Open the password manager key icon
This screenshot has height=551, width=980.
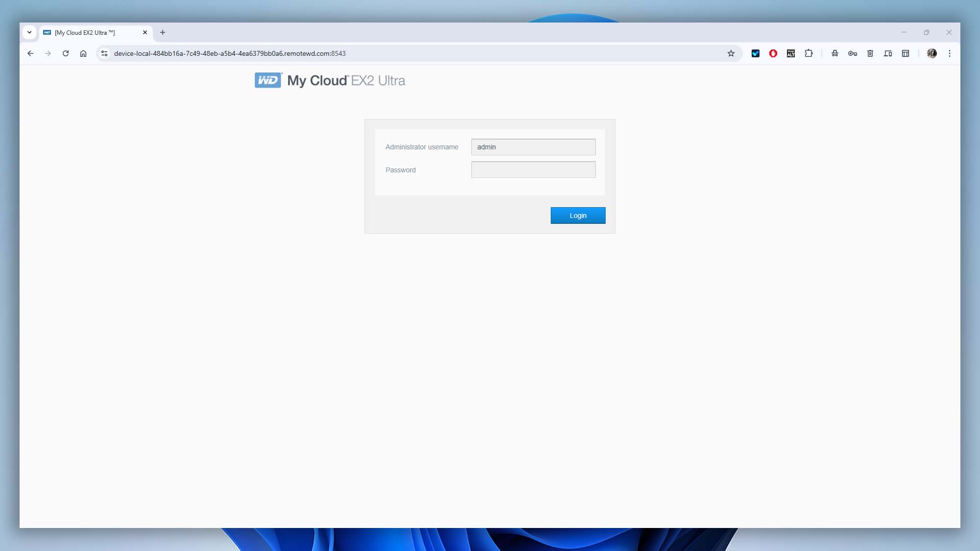point(853,53)
